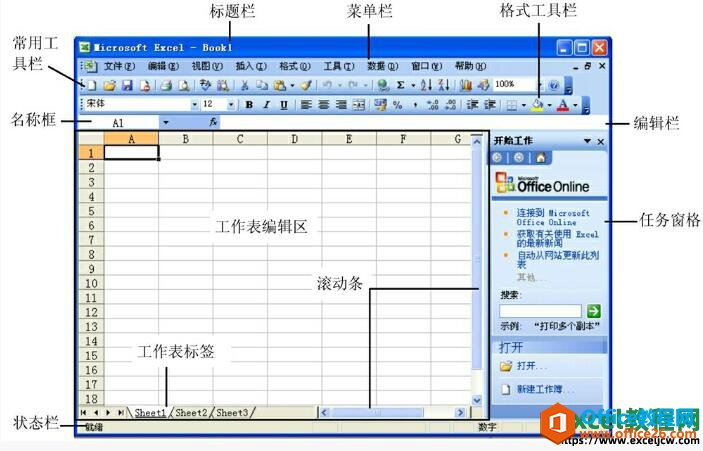Click Decrease Indent icon
This screenshot has width=703, height=451.
472,105
